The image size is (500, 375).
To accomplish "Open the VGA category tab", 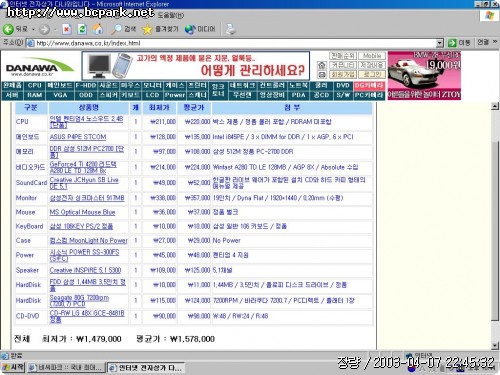I will coord(60,95).
